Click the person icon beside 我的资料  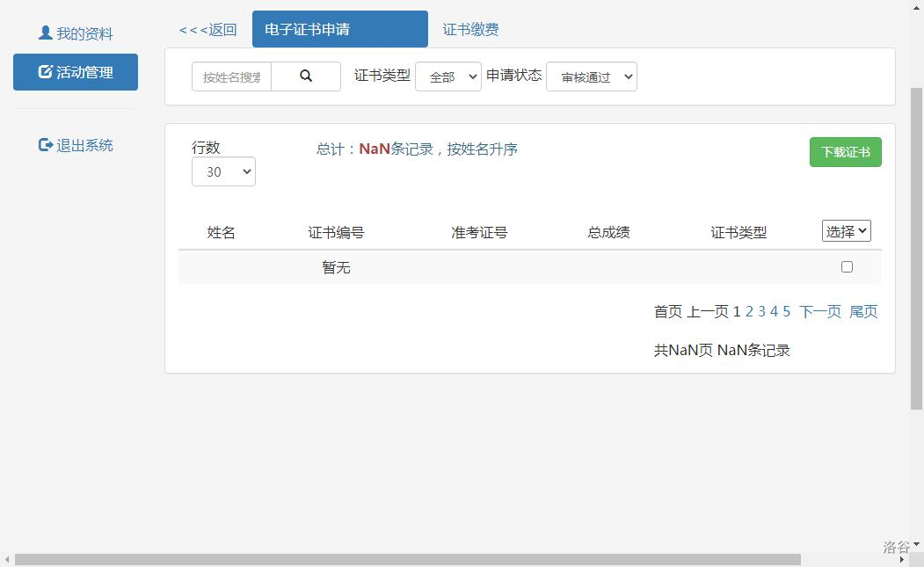click(46, 33)
